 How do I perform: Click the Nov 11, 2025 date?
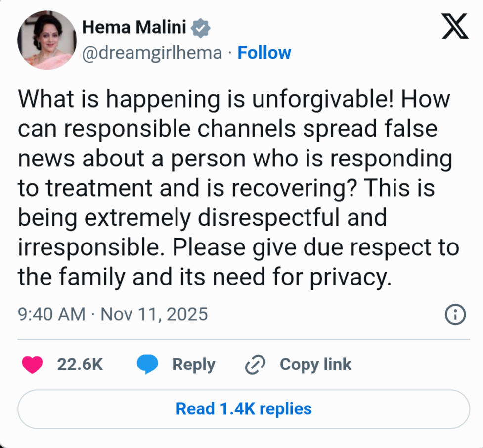click(154, 314)
